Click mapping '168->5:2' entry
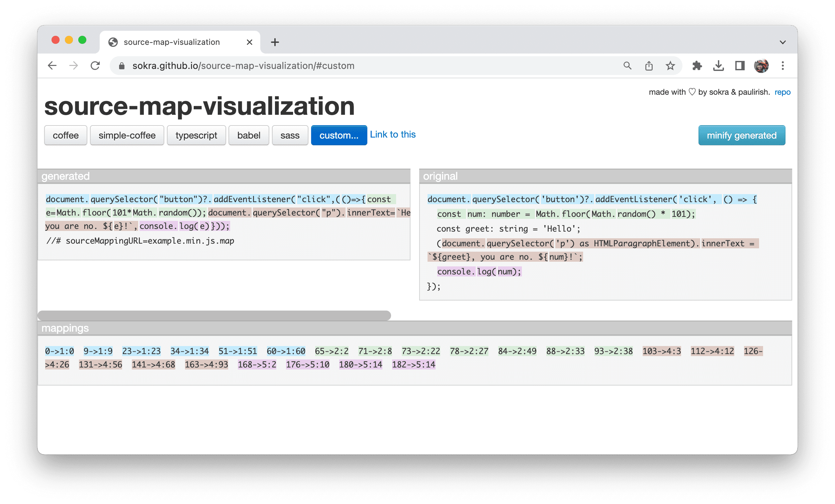The height and width of the screenshot is (504, 835). coord(257,364)
